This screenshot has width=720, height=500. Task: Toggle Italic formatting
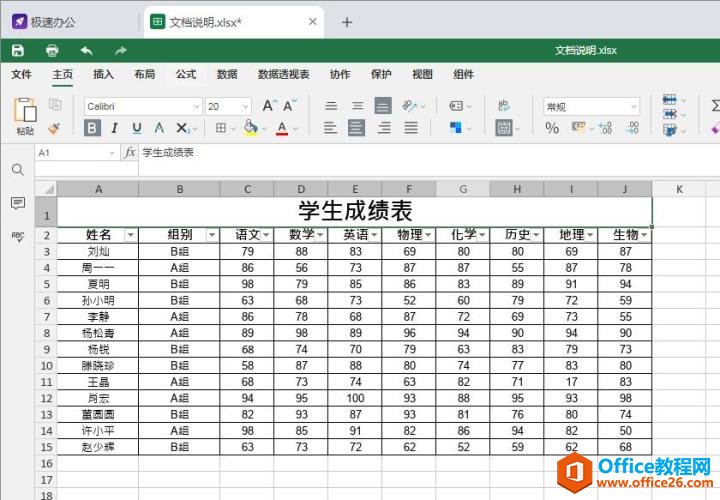115,128
